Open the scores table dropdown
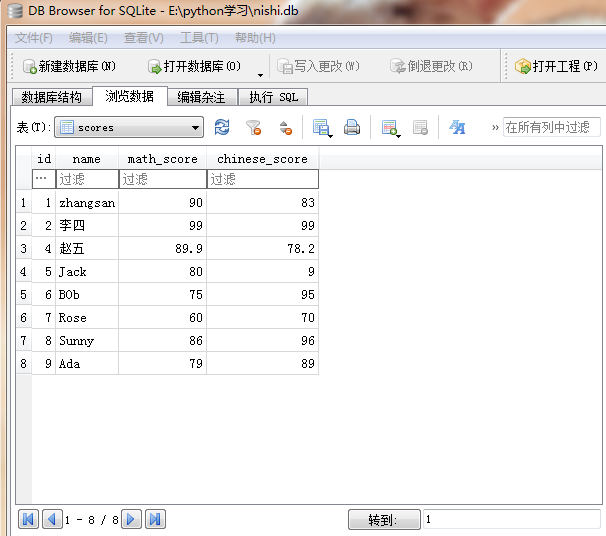Screen dimensions: 606x536 click(x=129, y=127)
